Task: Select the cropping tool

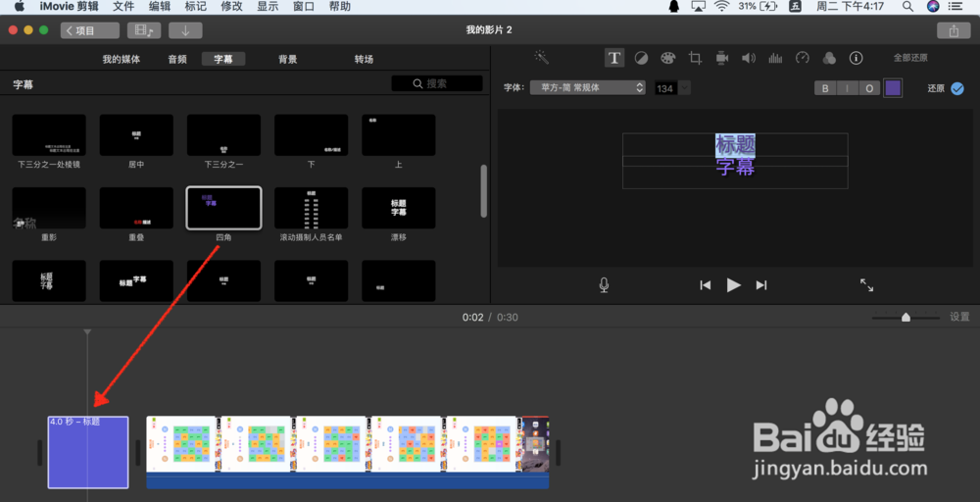Action: pos(695,58)
